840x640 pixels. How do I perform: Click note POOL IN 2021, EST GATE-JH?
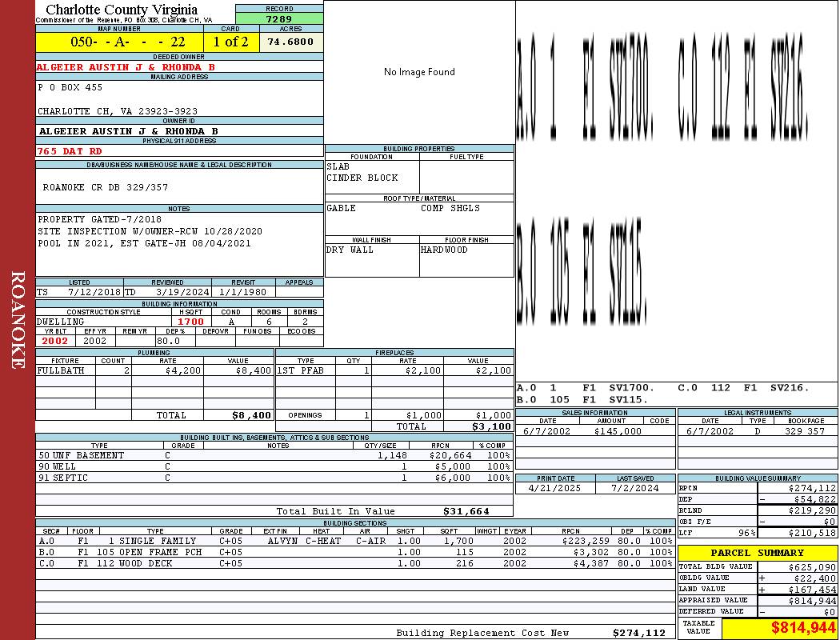[144, 243]
